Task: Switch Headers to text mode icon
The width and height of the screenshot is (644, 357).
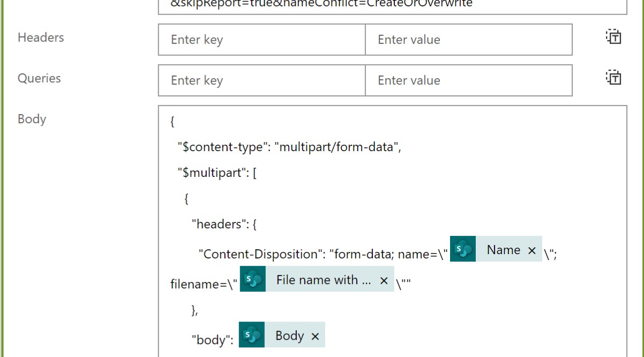Action: pyautogui.click(x=613, y=37)
